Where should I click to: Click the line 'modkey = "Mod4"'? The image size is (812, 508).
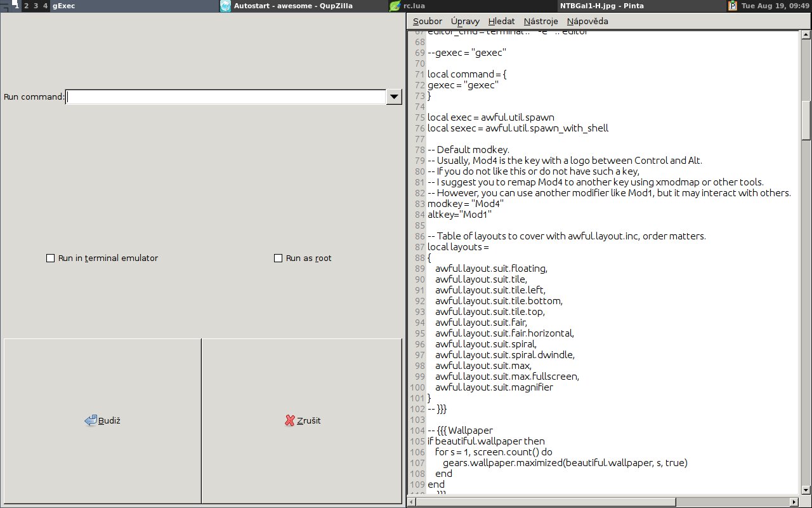tap(466, 204)
